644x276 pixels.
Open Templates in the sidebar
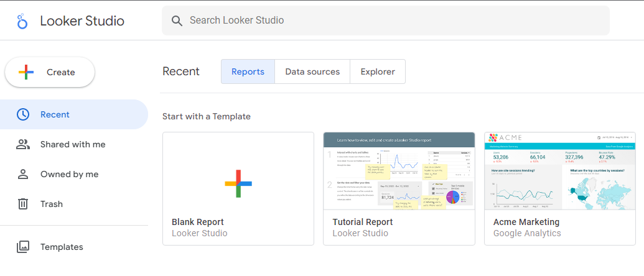tap(74, 247)
